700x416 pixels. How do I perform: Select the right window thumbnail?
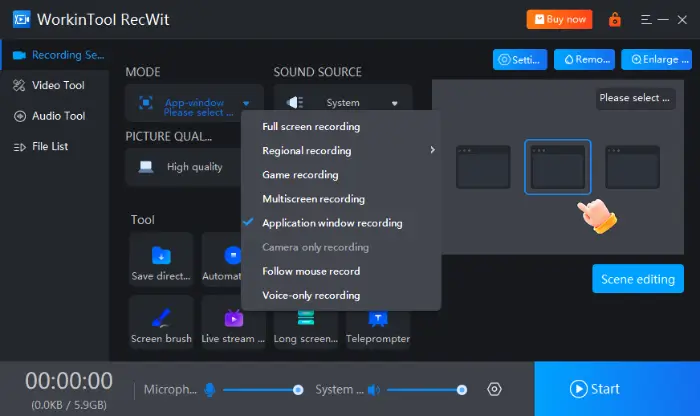[632, 167]
